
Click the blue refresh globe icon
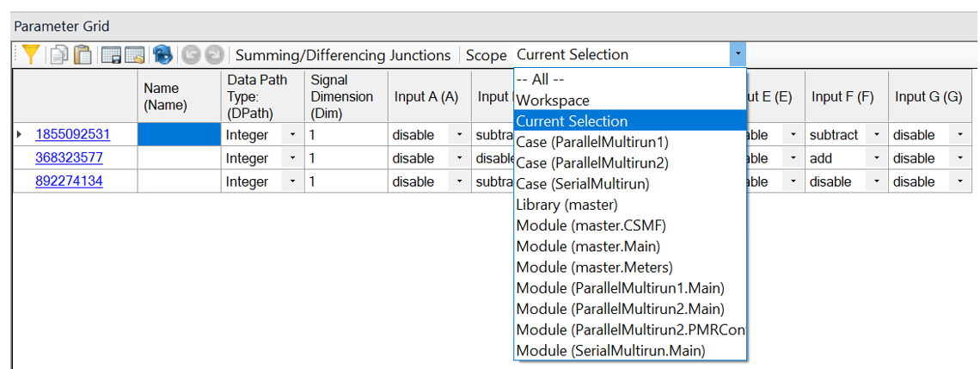click(162, 55)
